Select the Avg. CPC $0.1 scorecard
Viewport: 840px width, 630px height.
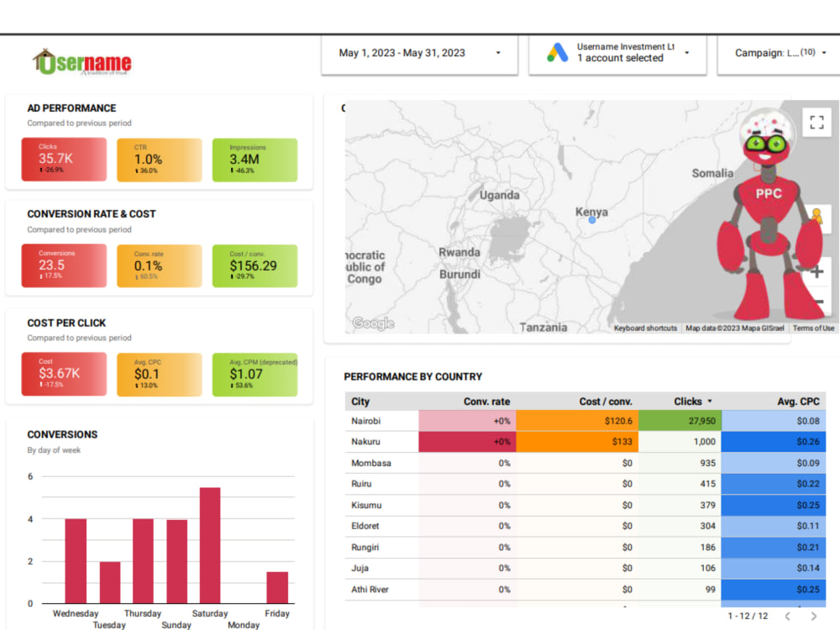pyautogui.click(x=160, y=375)
